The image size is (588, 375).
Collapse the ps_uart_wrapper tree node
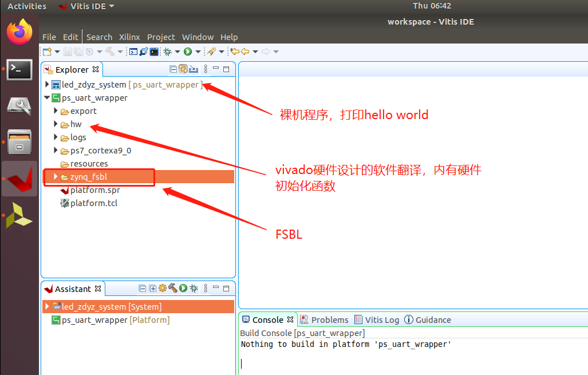tap(47, 98)
